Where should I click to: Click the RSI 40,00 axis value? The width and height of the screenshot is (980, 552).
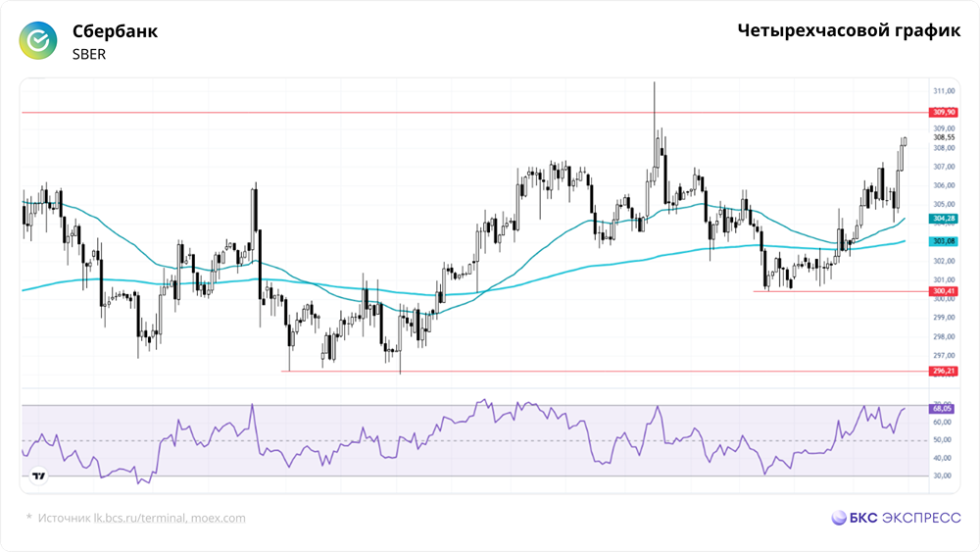(942, 458)
